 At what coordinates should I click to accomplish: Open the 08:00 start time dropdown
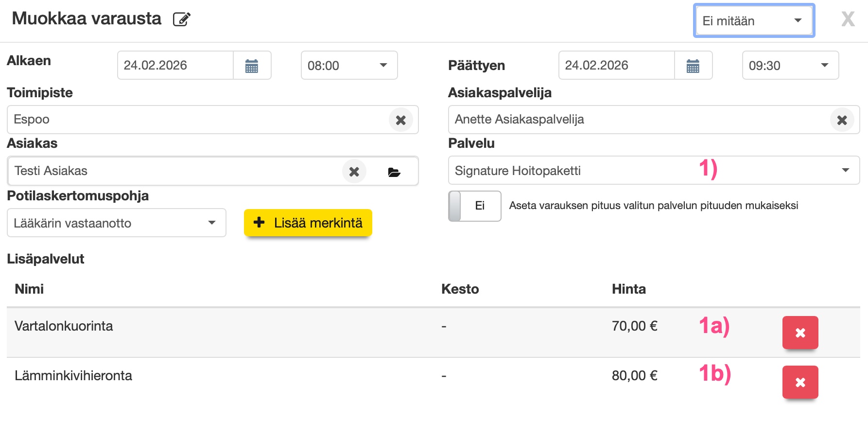pos(349,66)
